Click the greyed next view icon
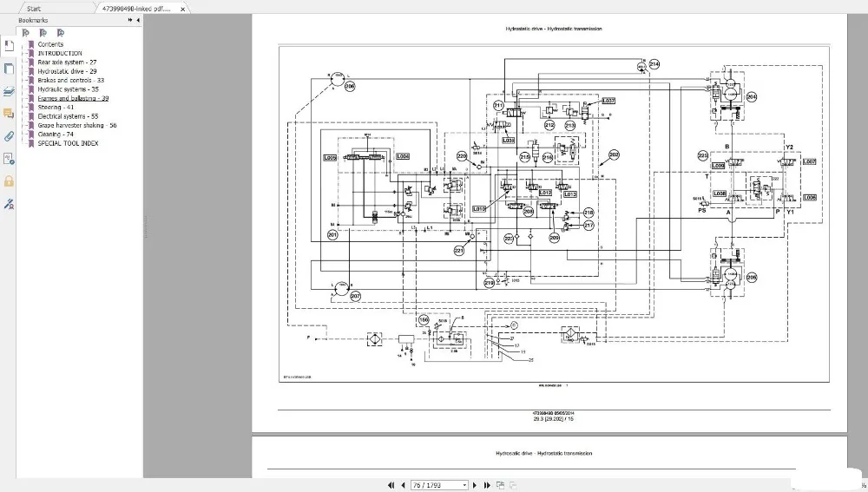The image size is (868, 492). 513,485
